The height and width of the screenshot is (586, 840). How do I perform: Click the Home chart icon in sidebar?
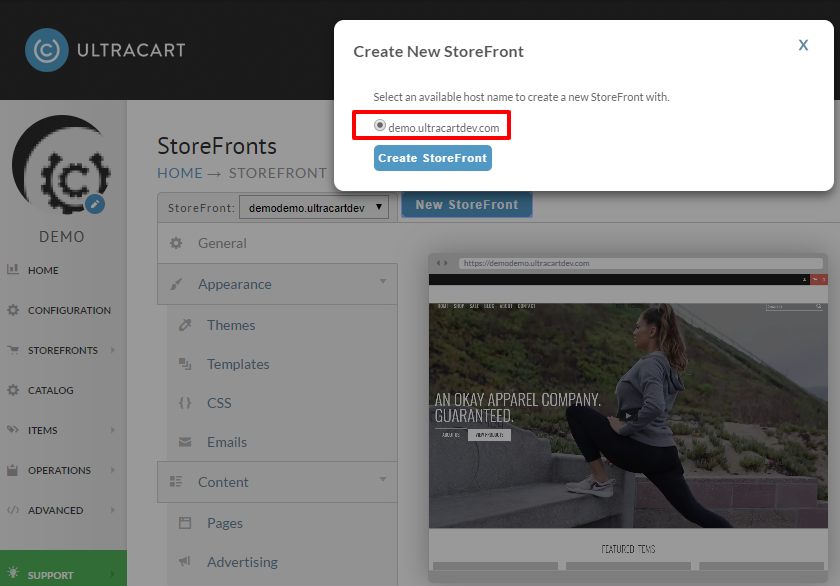click(x=13, y=269)
